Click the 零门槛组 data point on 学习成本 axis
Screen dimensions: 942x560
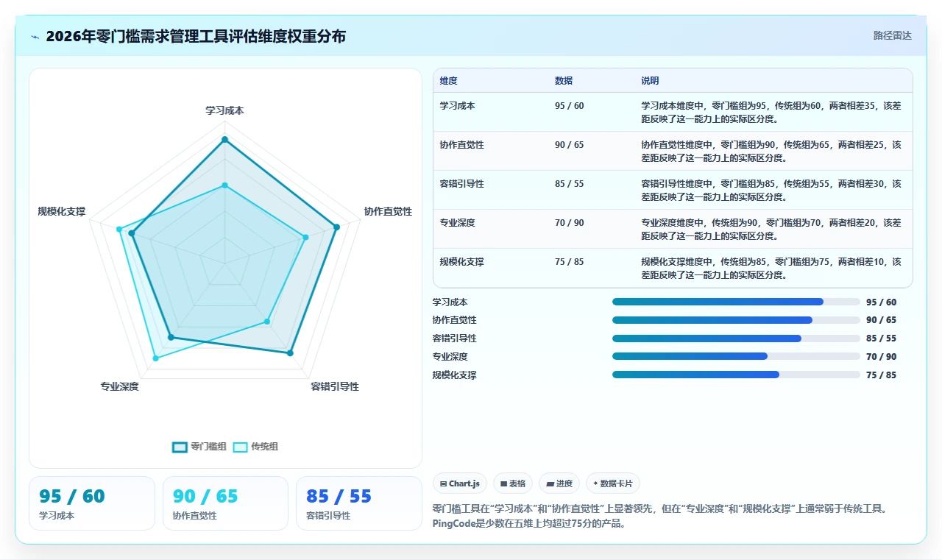coord(224,139)
